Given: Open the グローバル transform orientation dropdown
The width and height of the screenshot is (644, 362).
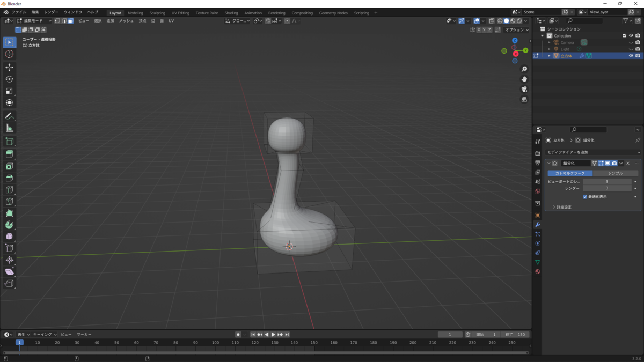Looking at the screenshot, I should [237, 21].
